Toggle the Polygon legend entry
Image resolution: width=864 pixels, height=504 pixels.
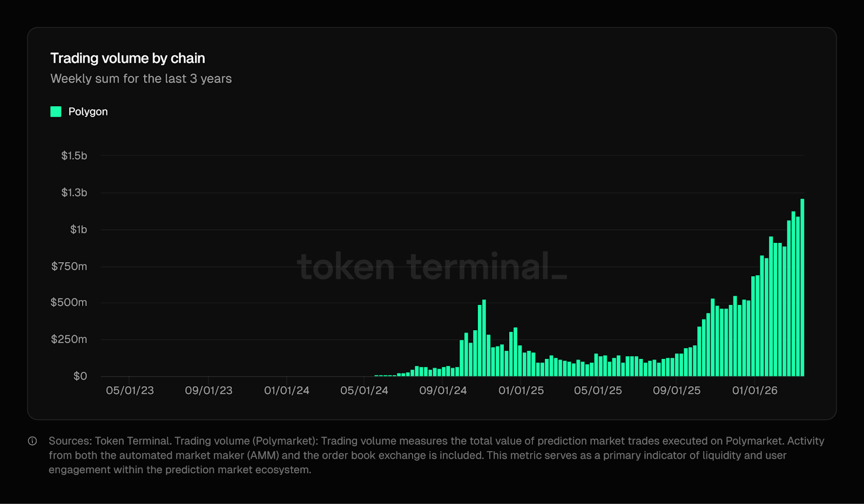(x=88, y=112)
